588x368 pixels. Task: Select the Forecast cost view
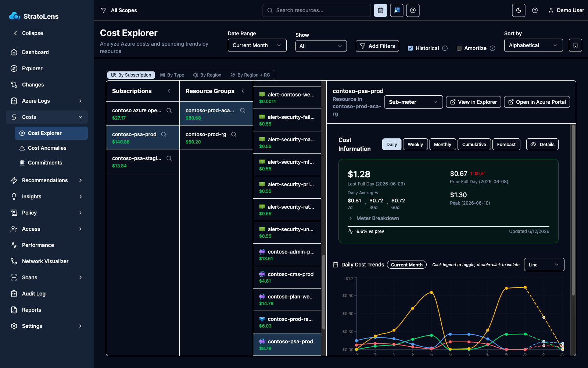(x=506, y=144)
